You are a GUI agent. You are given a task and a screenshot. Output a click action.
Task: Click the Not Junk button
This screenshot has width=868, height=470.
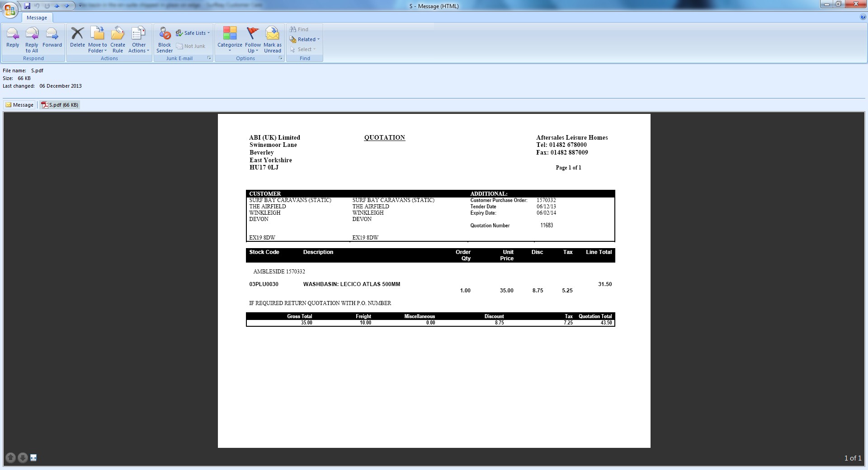click(191, 46)
